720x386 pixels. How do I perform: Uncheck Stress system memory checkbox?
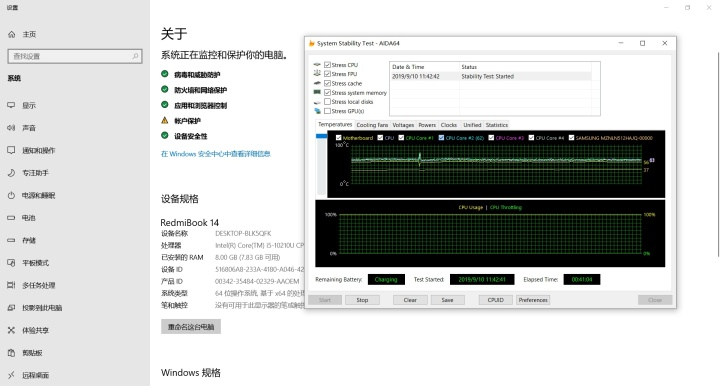pos(327,92)
